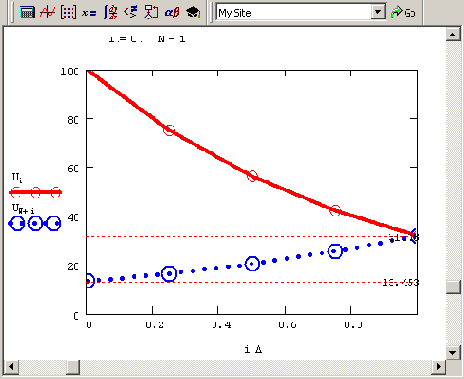Click the red circle marker near 0.25
Viewport: 464px width, 379px height.
(x=169, y=130)
